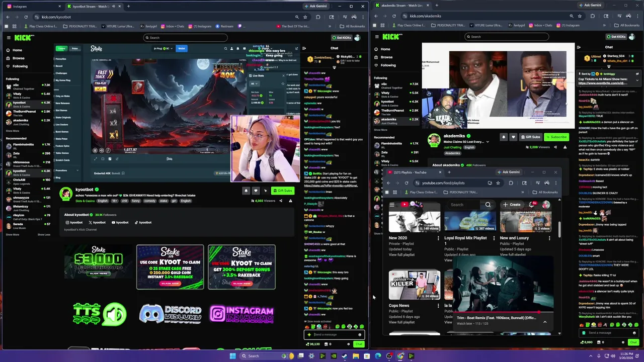644x362 pixels.
Task: Show More under Following in kyootbot sidebar
Action: click(13, 131)
